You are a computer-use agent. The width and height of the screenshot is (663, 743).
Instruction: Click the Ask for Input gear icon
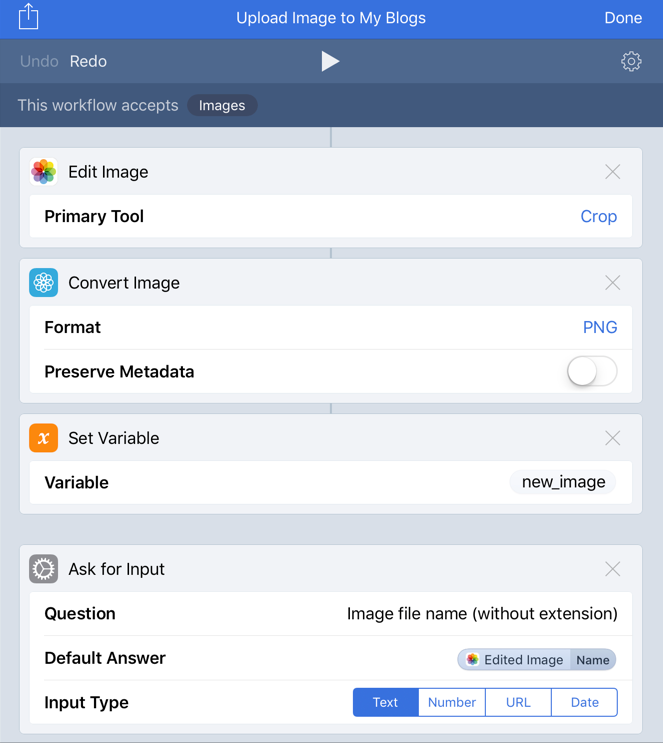tap(44, 569)
